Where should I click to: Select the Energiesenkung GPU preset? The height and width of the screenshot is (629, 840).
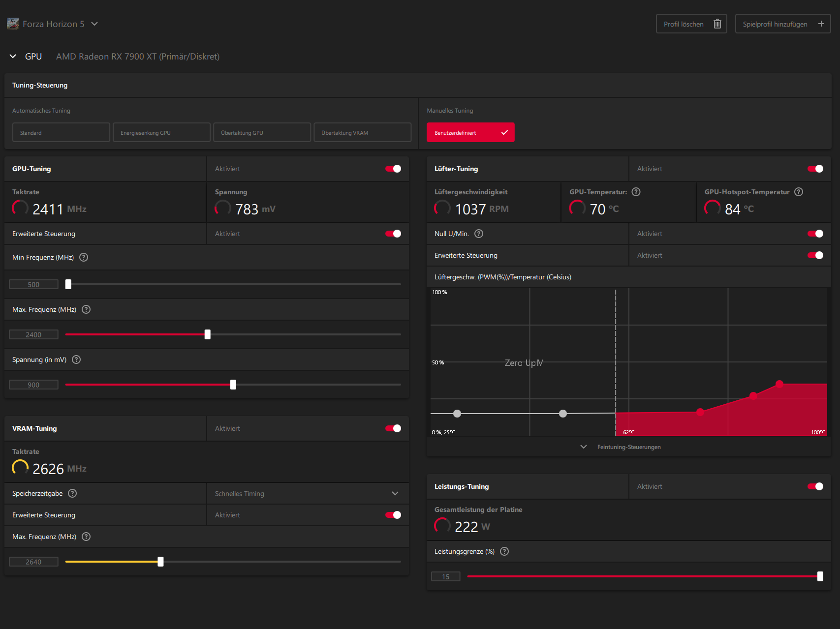pos(161,132)
